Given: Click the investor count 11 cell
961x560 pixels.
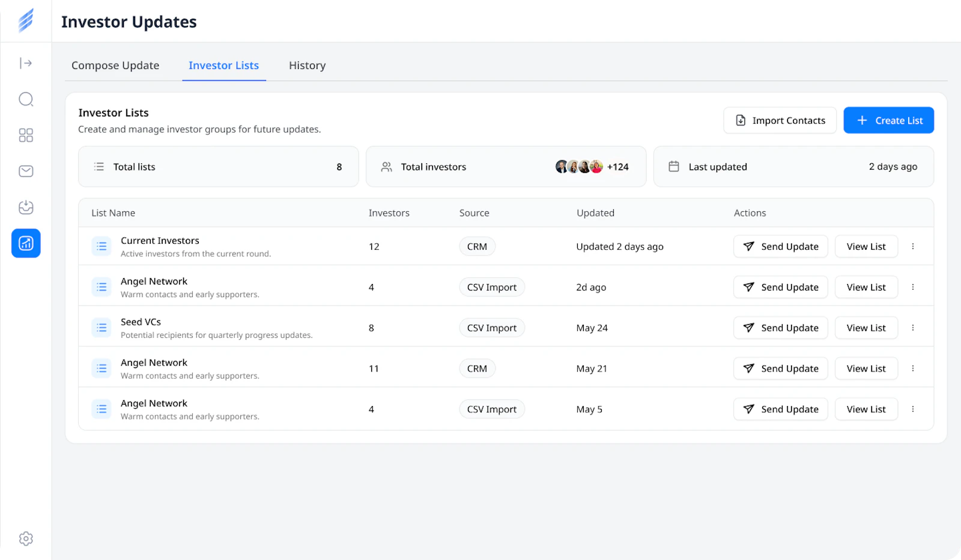Looking at the screenshot, I should coord(374,369).
